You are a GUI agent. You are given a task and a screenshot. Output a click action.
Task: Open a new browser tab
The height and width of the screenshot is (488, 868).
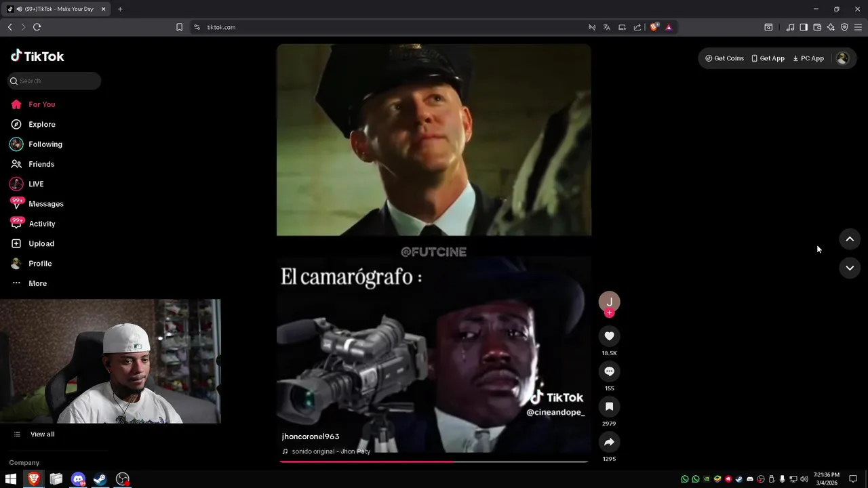point(120,9)
